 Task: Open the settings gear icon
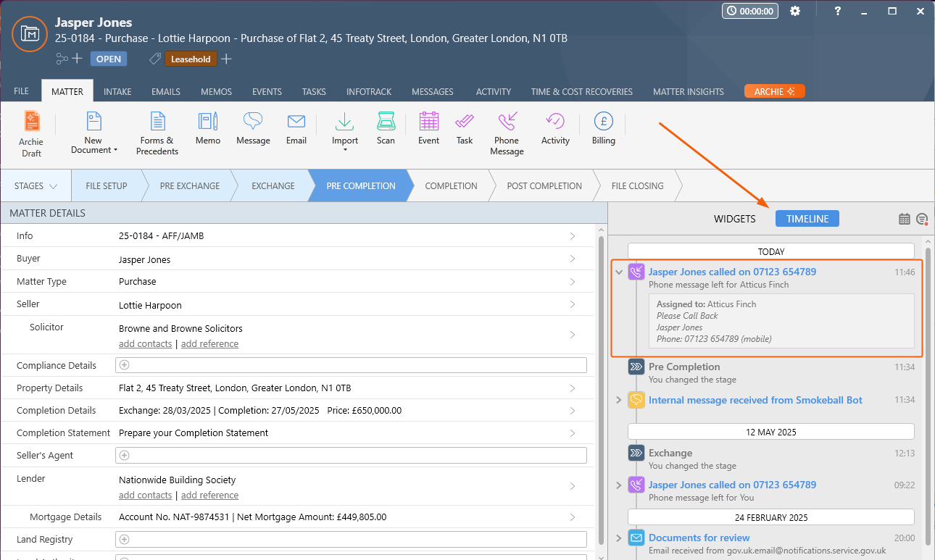coord(795,11)
